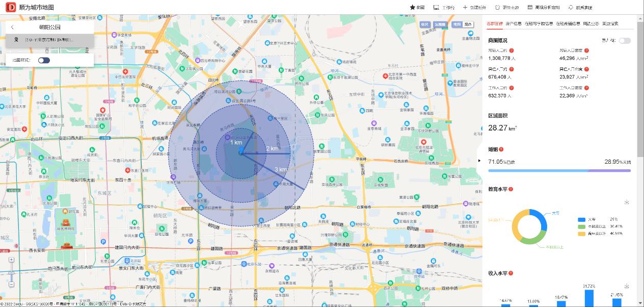Click the 联系客服 headset icon

[571, 8]
